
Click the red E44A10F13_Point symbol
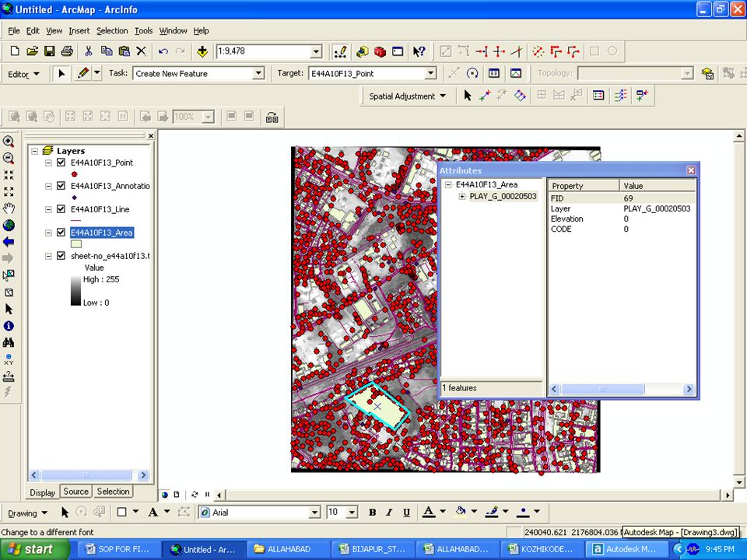pyautogui.click(x=75, y=174)
